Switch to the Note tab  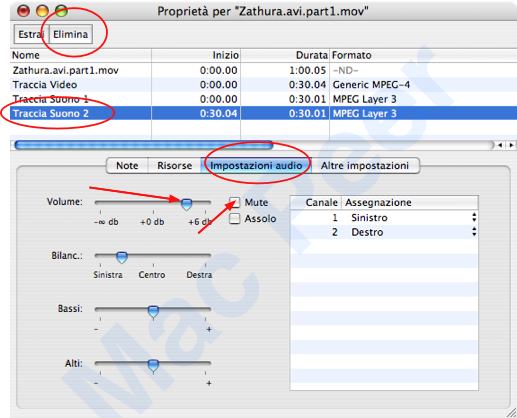[127, 166]
